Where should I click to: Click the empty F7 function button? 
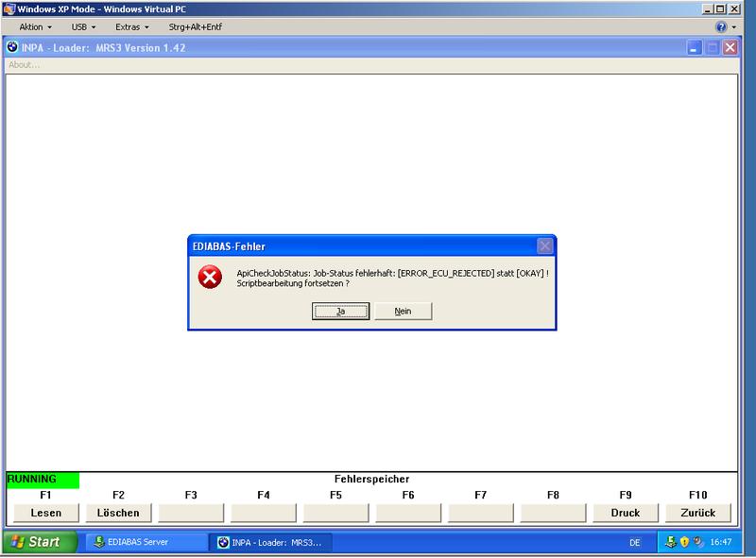pyautogui.click(x=481, y=513)
